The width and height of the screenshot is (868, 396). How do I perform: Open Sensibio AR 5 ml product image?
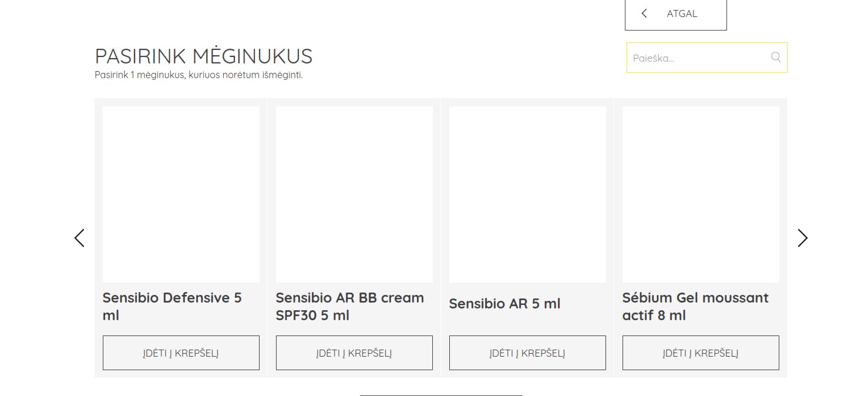[x=527, y=194]
